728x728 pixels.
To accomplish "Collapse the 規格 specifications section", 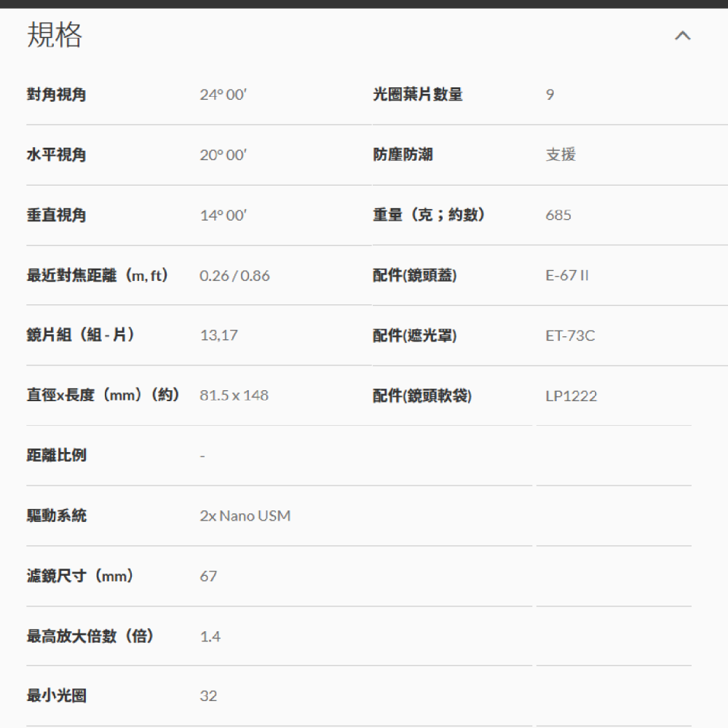I will (x=681, y=36).
